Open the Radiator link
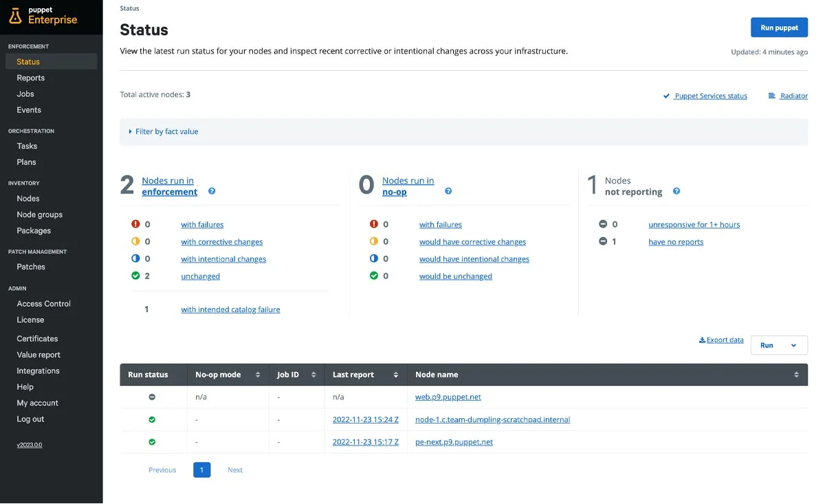Screen dimensions: 825x504 click(x=794, y=96)
